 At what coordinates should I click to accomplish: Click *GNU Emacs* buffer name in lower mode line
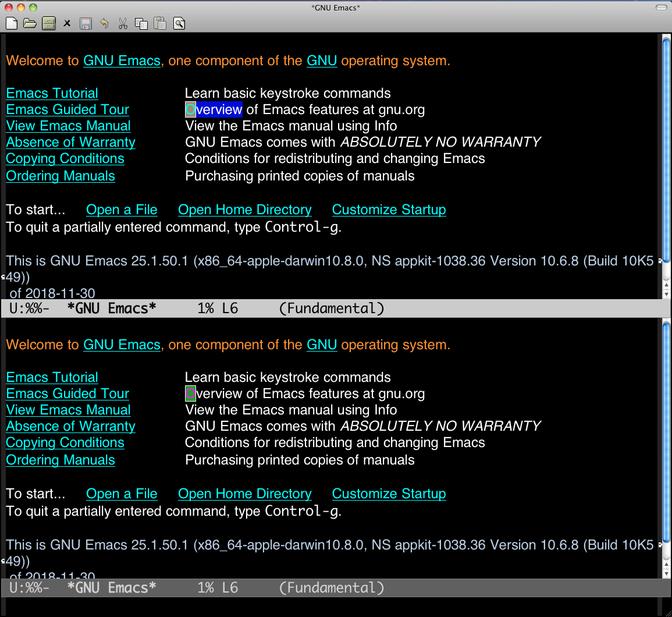[x=112, y=588]
